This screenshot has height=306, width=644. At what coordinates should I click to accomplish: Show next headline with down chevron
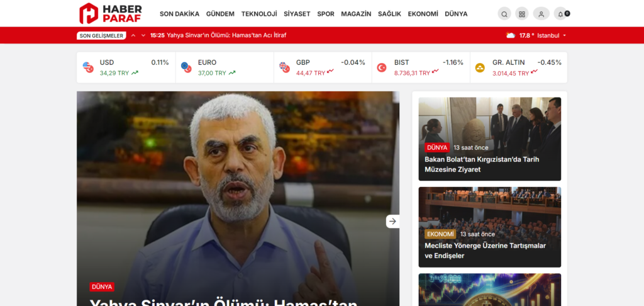143,35
